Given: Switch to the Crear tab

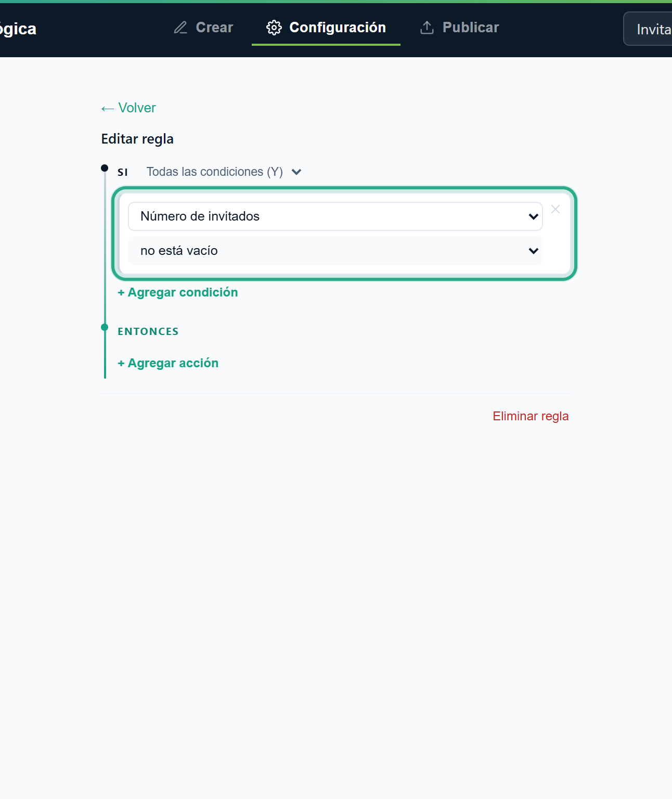Looking at the screenshot, I should point(203,28).
